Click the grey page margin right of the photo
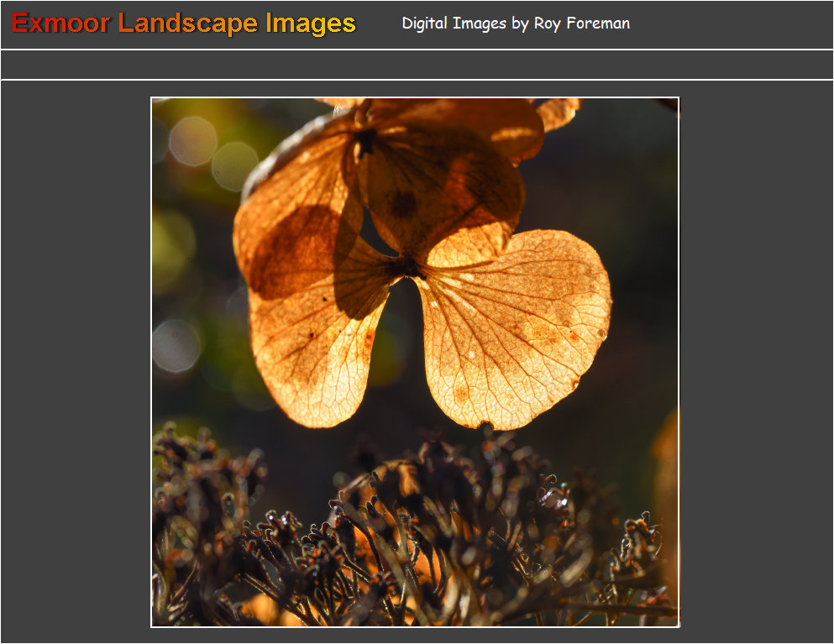This screenshot has width=834, height=644. click(756, 361)
